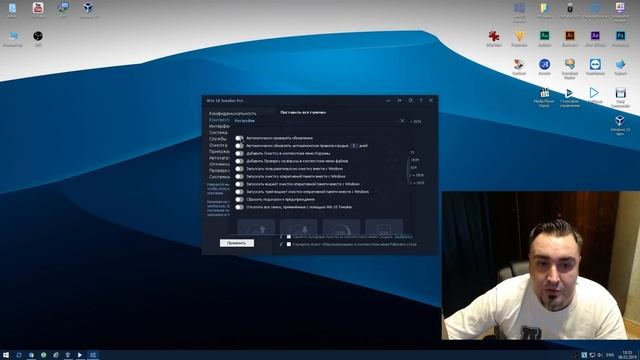640x360 pixels.
Task: Click the first dimmed tile with up arrow
Action: point(256,228)
